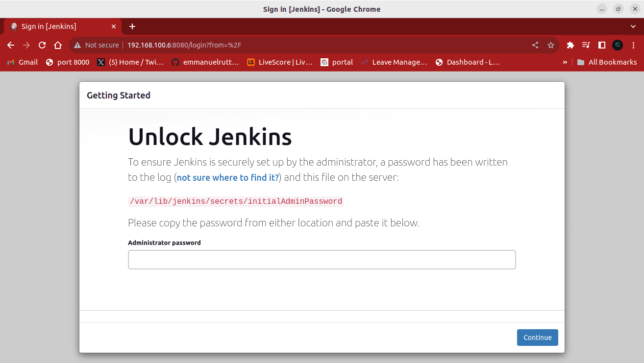Toggle the browser side panel

[602, 45]
